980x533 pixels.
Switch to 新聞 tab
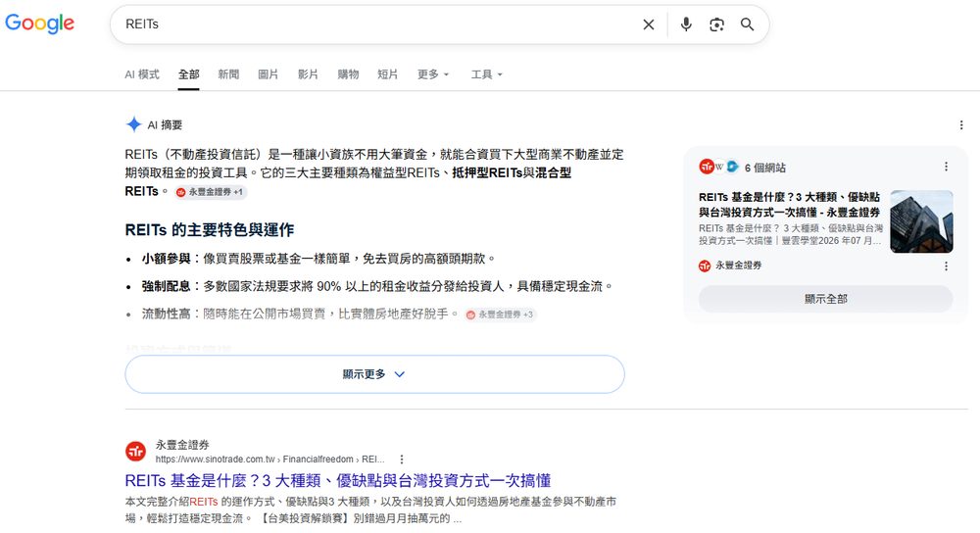click(228, 74)
